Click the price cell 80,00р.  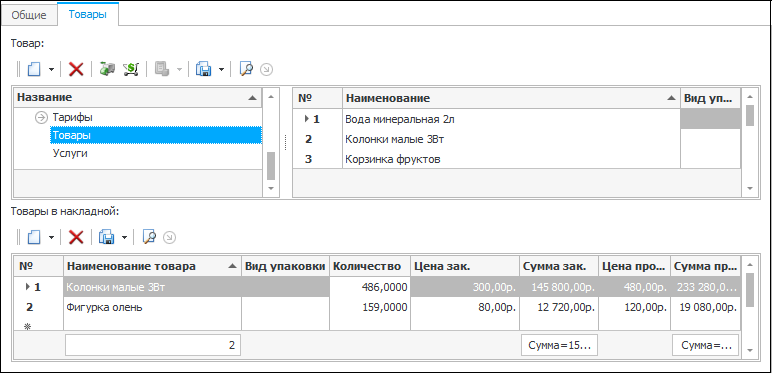pos(465,308)
